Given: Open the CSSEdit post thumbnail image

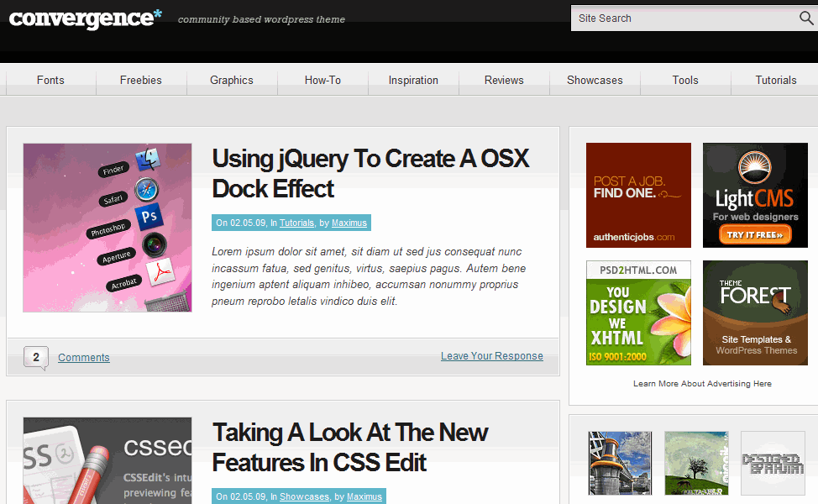Looking at the screenshot, I should (107, 460).
